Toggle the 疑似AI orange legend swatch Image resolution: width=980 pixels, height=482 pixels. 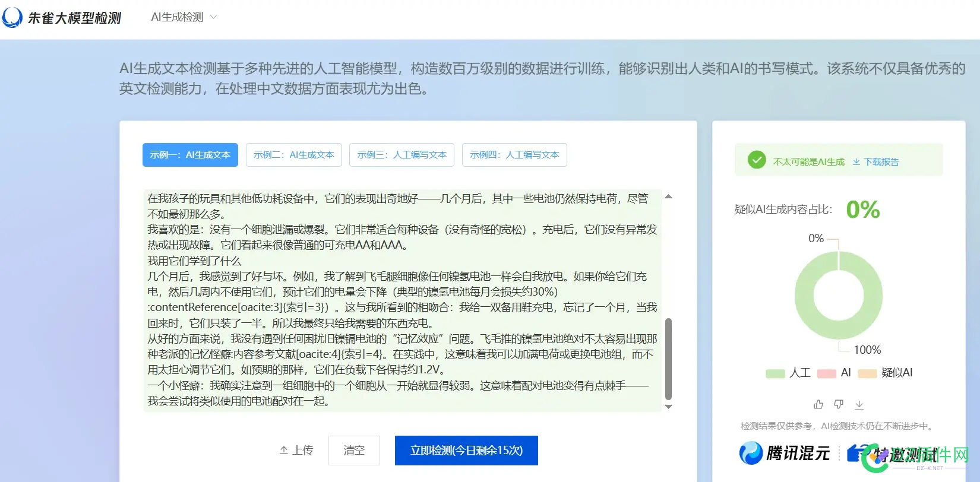868,373
